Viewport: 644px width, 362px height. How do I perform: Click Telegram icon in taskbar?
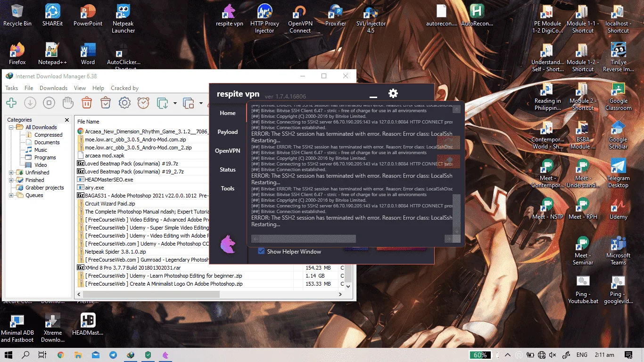113,355
